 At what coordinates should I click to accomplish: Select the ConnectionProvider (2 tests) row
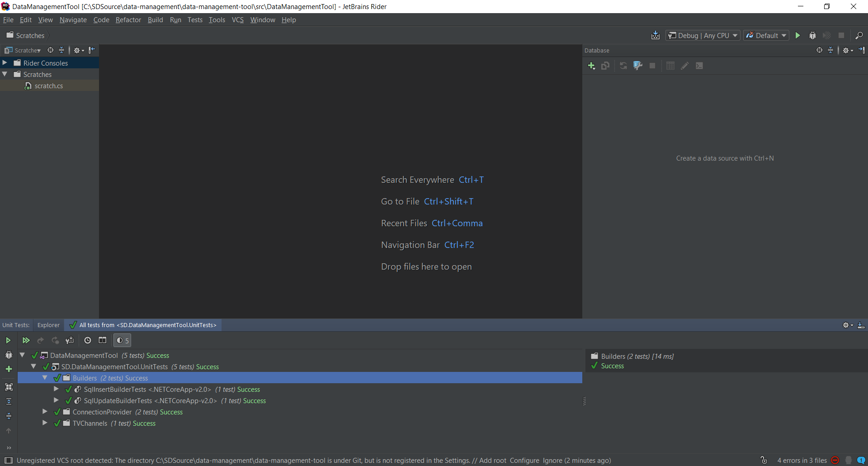(300, 412)
